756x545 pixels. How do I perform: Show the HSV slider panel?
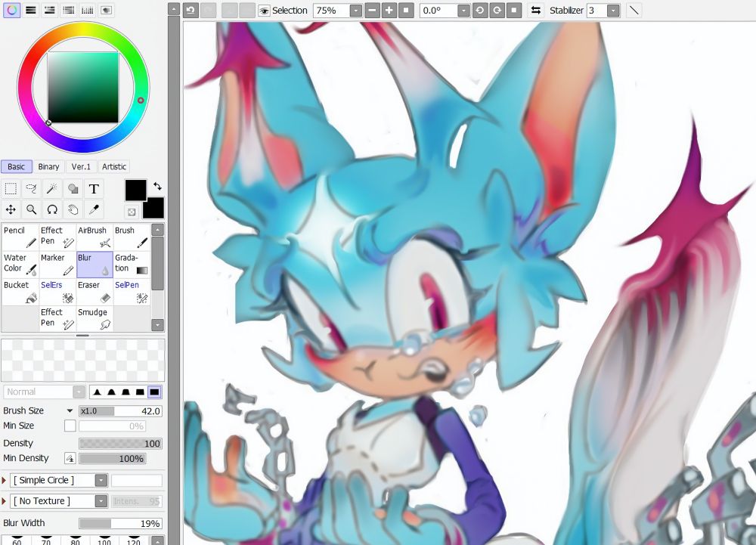pyautogui.click(x=50, y=10)
